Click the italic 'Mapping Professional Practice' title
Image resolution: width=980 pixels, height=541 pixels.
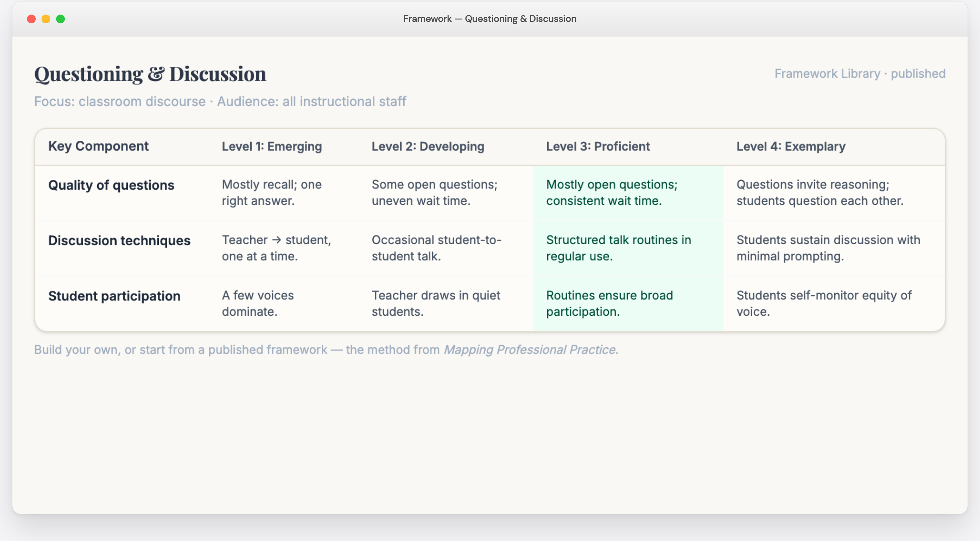coord(530,350)
